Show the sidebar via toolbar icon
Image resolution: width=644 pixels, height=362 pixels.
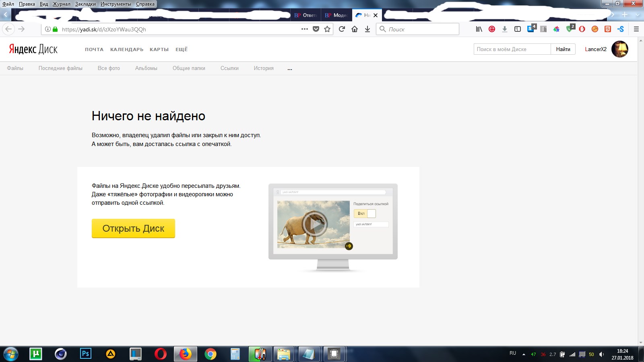tap(518, 29)
